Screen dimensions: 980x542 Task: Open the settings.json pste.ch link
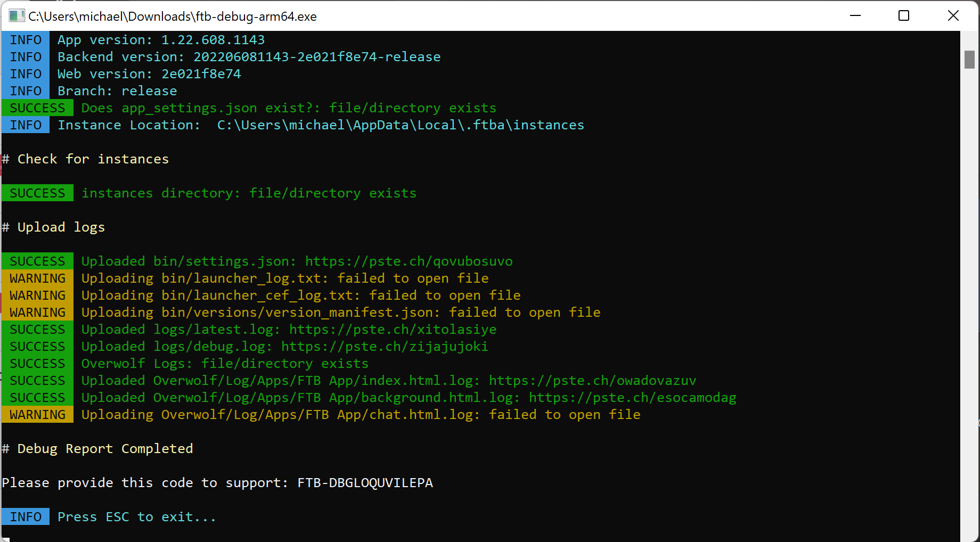(409, 261)
